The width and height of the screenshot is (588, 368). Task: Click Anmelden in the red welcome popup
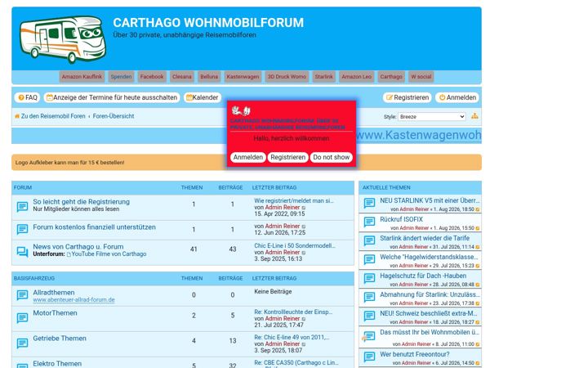coord(248,157)
